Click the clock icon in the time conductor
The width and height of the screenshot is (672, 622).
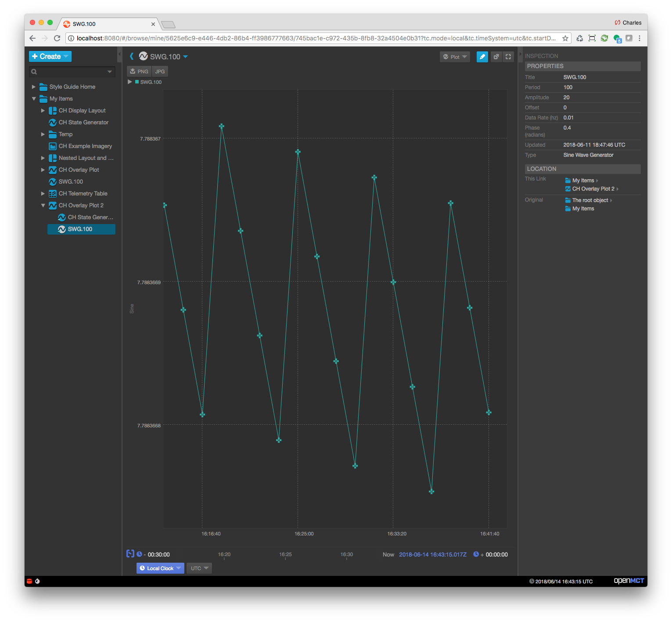pyautogui.click(x=140, y=554)
